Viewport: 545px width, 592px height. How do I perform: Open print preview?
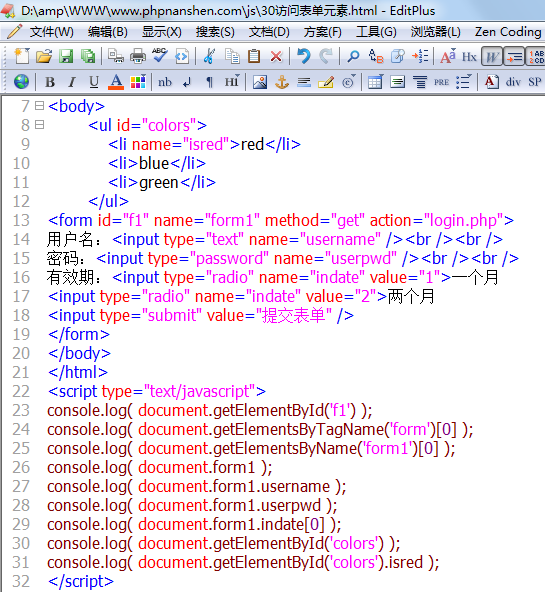point(115,57)
